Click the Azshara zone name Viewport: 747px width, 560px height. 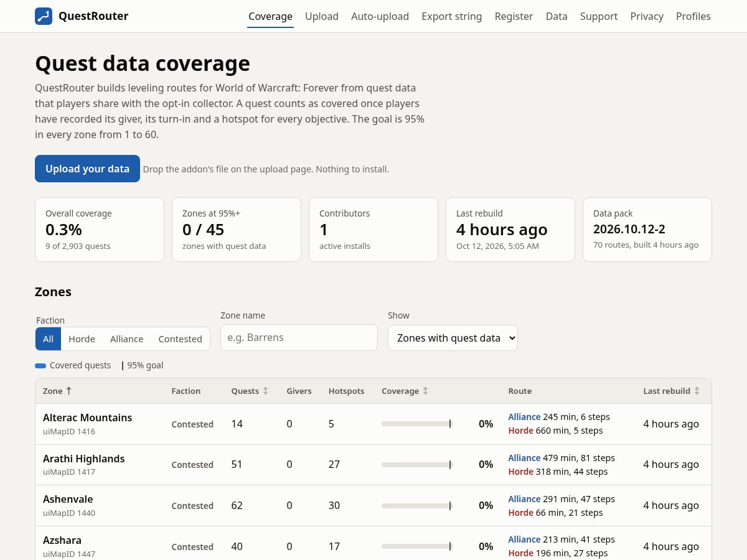click(62, 540)
